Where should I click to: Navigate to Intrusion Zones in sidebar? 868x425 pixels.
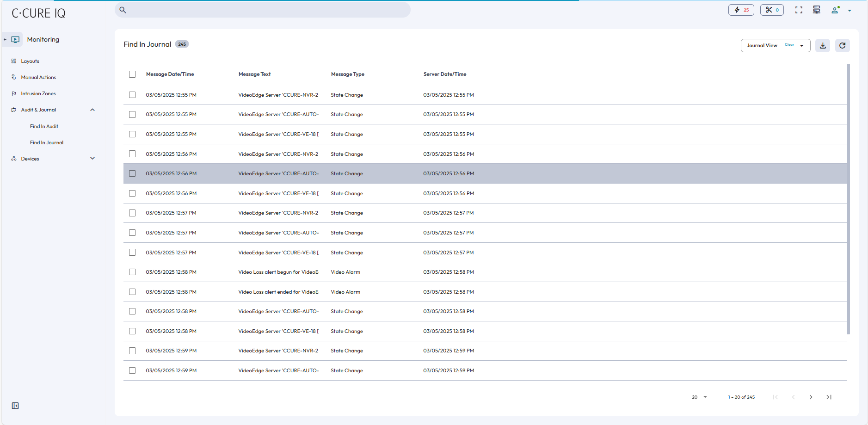point(38,93)
